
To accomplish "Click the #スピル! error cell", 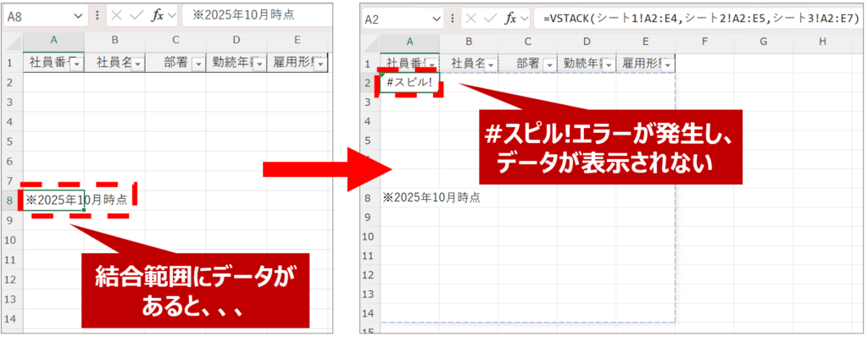I will pos(409,83).
